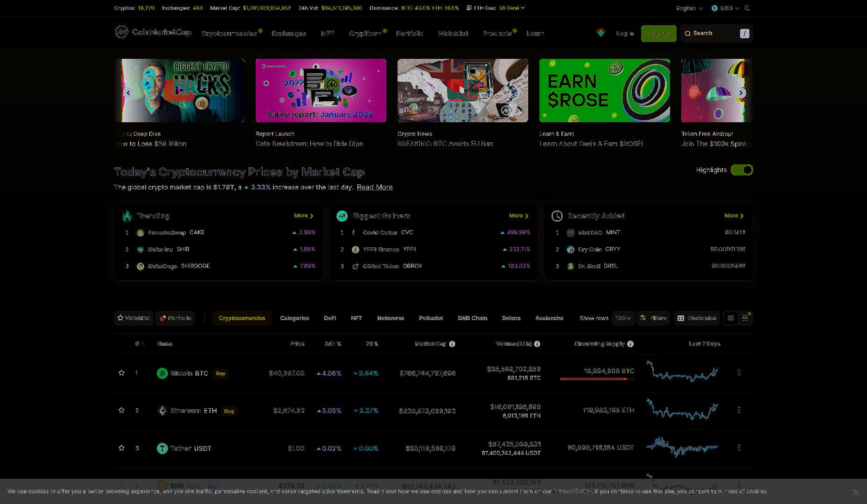Select the Metaverse tab
Viewport: 867px width, 504px height.
[391, 318]
